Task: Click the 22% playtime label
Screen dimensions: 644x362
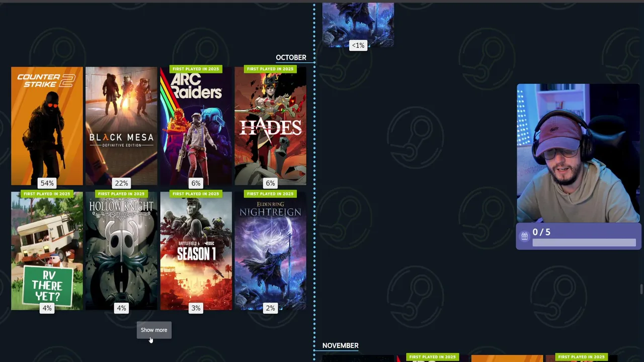Action: 121,183
